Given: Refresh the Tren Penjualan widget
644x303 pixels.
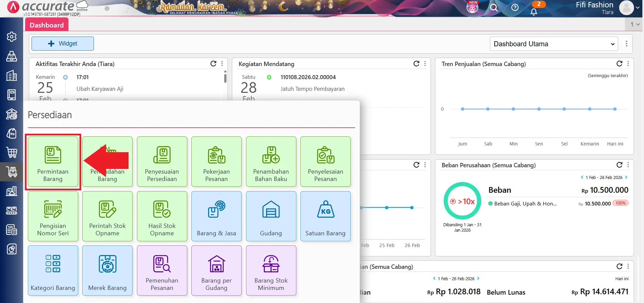Looking at the screenshot, I should click(619, 64).
